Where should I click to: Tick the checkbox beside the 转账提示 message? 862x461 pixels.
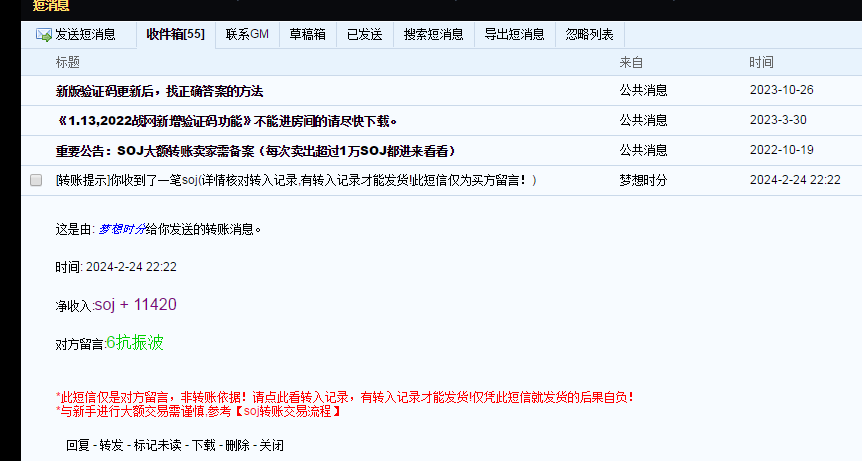pos(36,180)
